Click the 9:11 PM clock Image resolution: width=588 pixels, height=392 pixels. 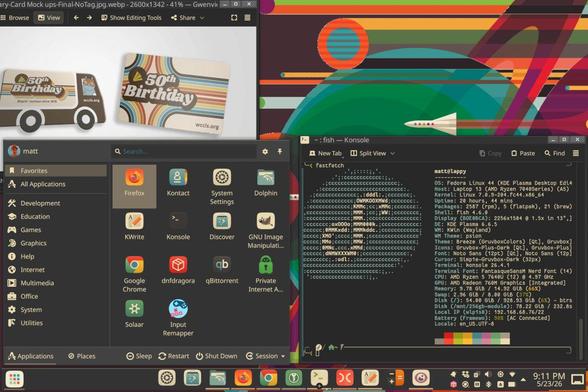[x=549, y=376]
